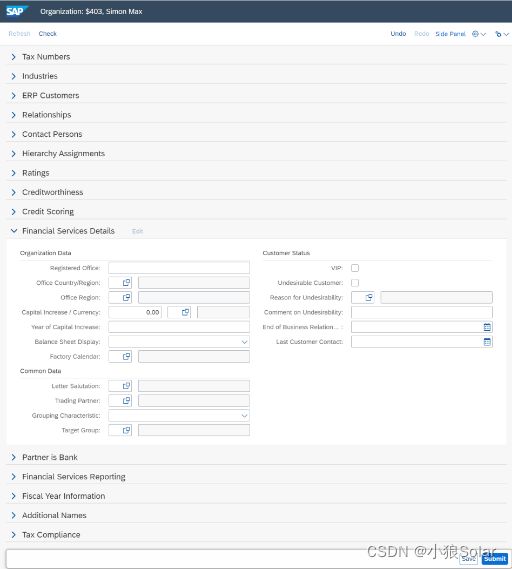Open value help for Office Region
The image size is (512, 569).
click(126, 297)
